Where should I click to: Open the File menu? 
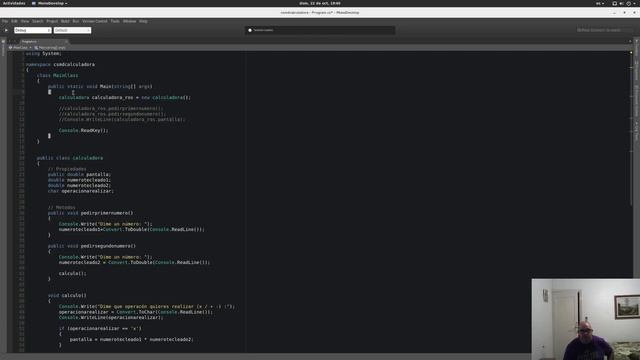[x=5, y=21]
